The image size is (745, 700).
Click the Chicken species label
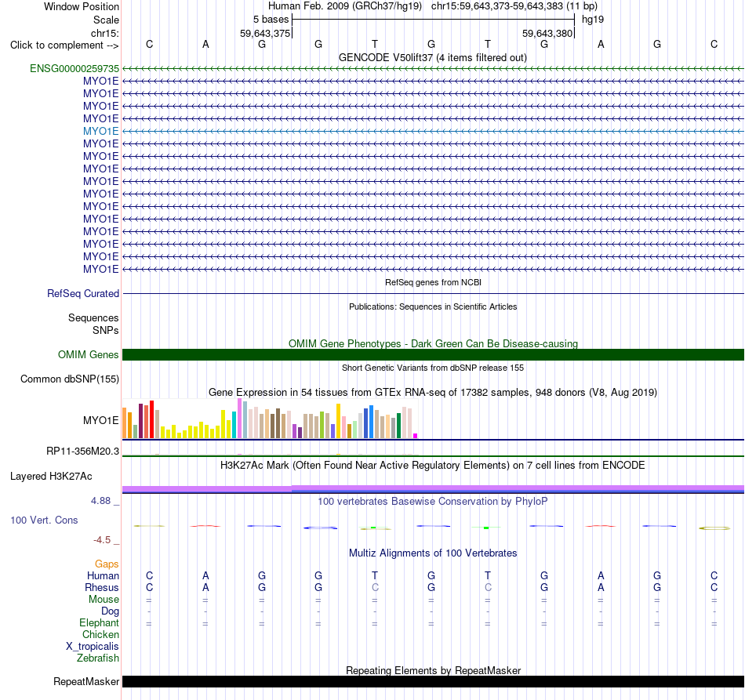click(100, 634)
